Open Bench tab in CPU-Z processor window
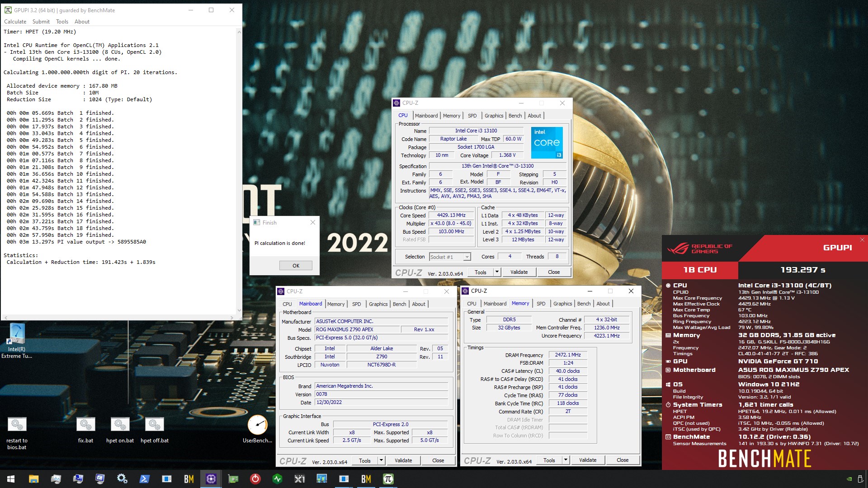This screenshot has width=868, height=488. click(515, 116)
